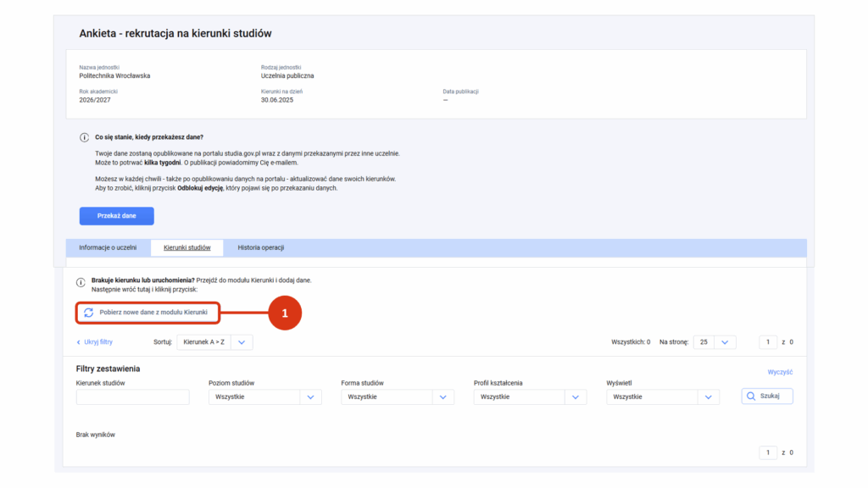Open the Profil kształcenia filter dropdown
This screenshot has width=868, height=488.
coord(530,396)
